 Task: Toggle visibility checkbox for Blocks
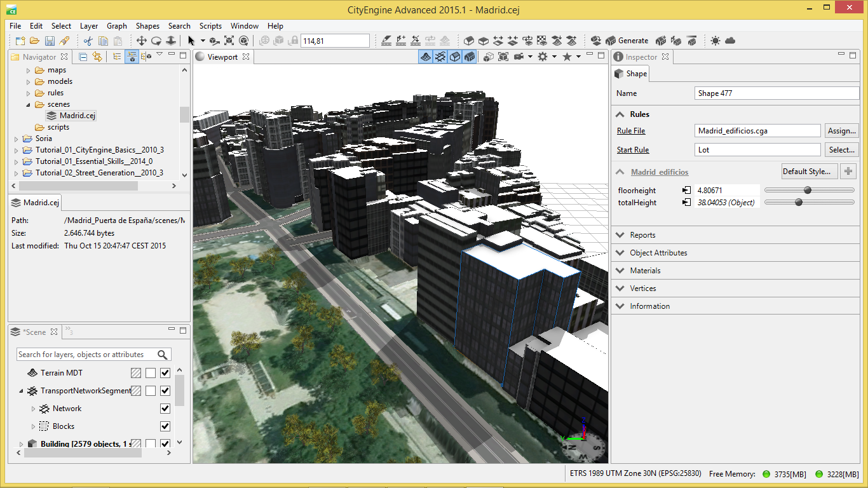[x=165, y=426]
